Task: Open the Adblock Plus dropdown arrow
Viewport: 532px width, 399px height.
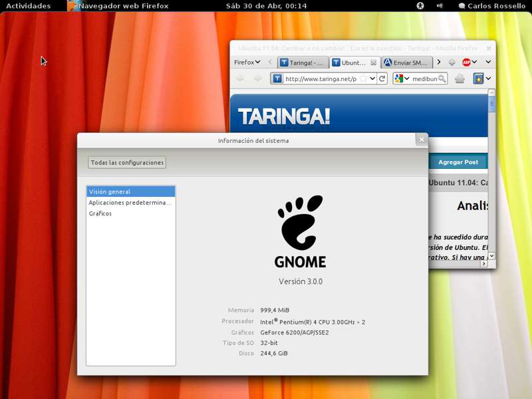Action: point(474,62)
